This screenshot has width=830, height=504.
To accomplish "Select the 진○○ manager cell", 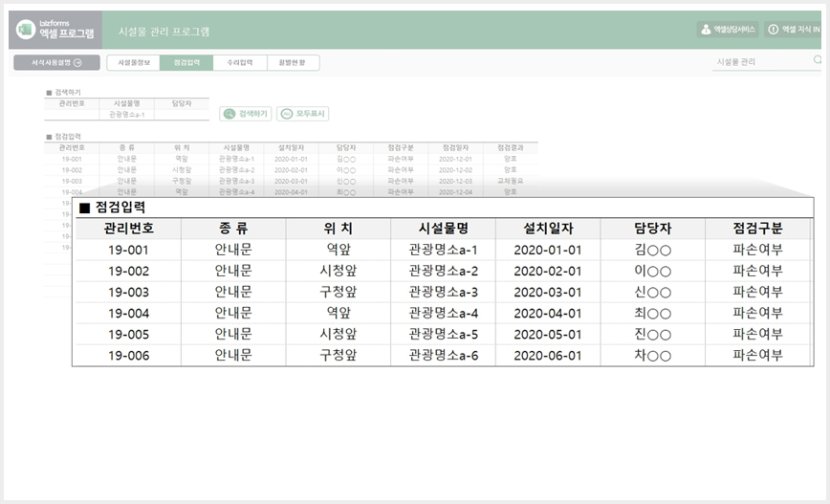I will 653,335.
